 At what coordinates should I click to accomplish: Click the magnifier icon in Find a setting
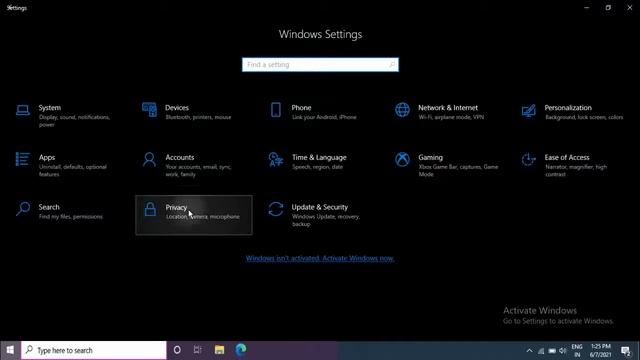tap(391, 64)
